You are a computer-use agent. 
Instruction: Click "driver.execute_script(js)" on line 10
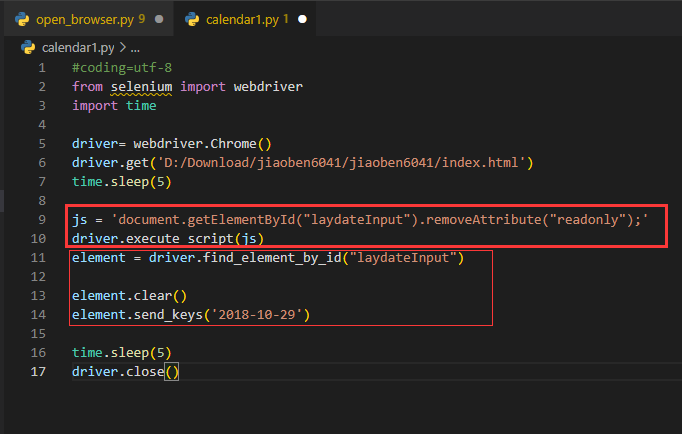[168, 239]
